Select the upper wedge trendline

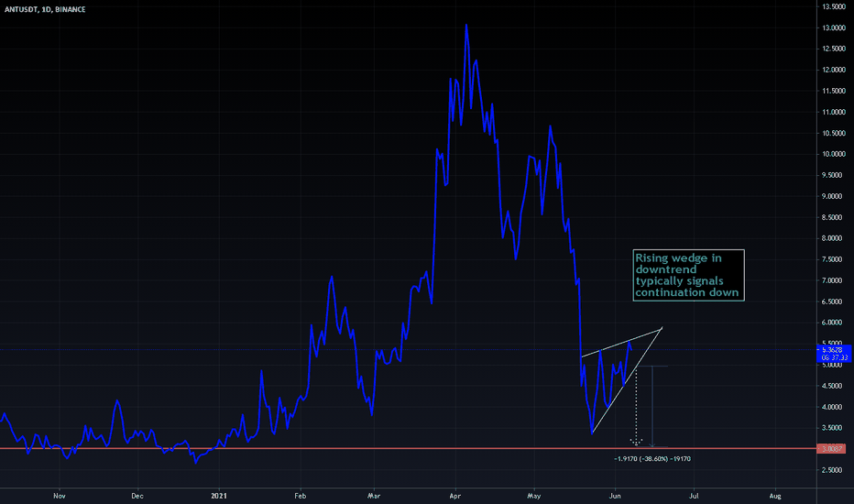[x=621, y=342]
